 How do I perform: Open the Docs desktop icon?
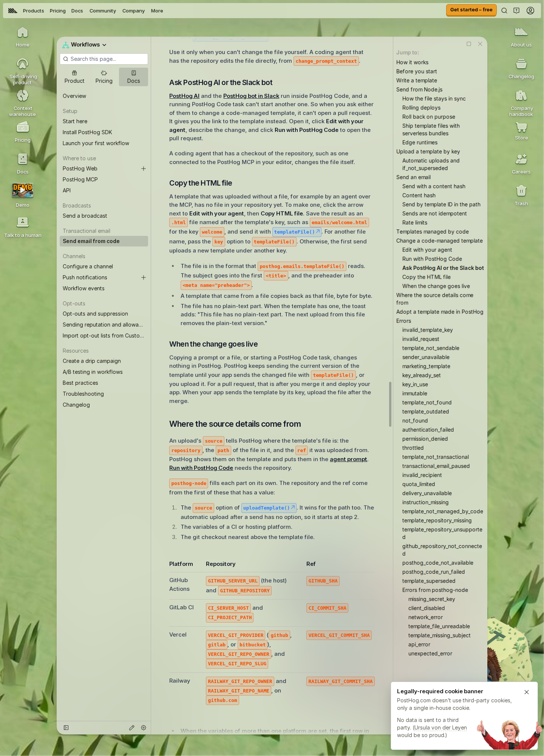tap(22, 164)
